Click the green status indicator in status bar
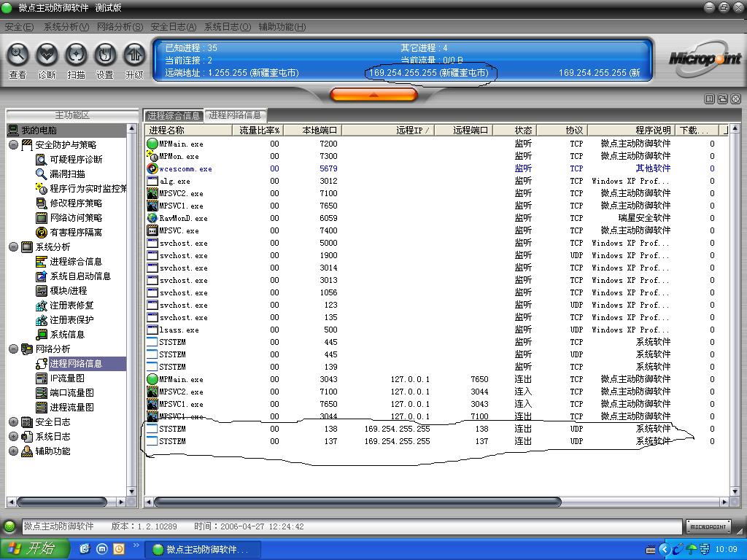 (9, 526)
